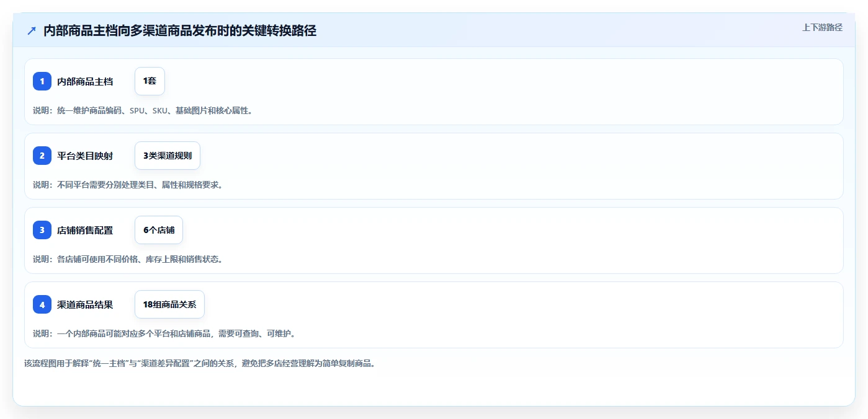Select the 平台类目映射 step title

[x=85, y=156]
